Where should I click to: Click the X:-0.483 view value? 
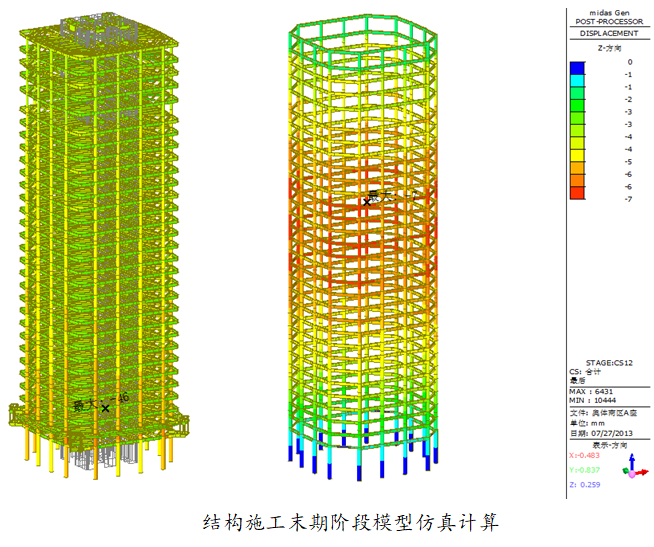(584, 456)
